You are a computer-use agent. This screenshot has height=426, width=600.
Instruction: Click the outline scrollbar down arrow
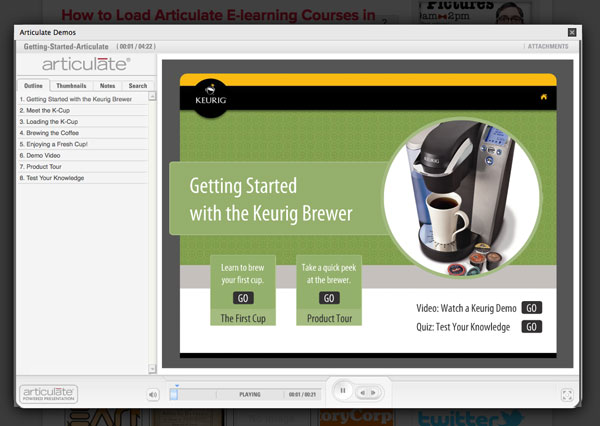(152, 369)
